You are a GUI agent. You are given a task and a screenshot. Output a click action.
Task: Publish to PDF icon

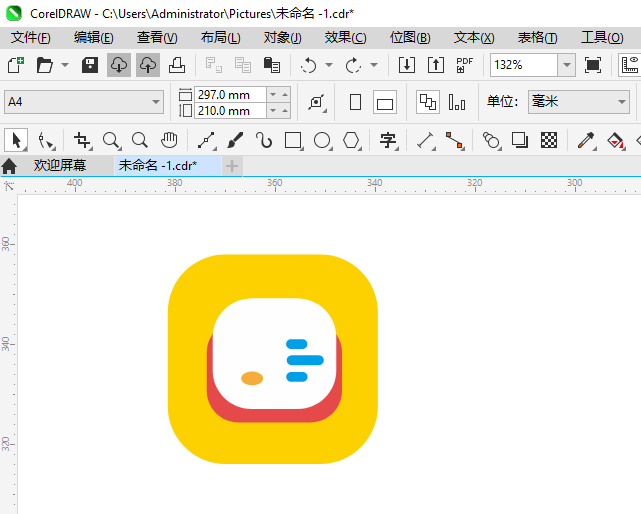(x=464, y=65)
